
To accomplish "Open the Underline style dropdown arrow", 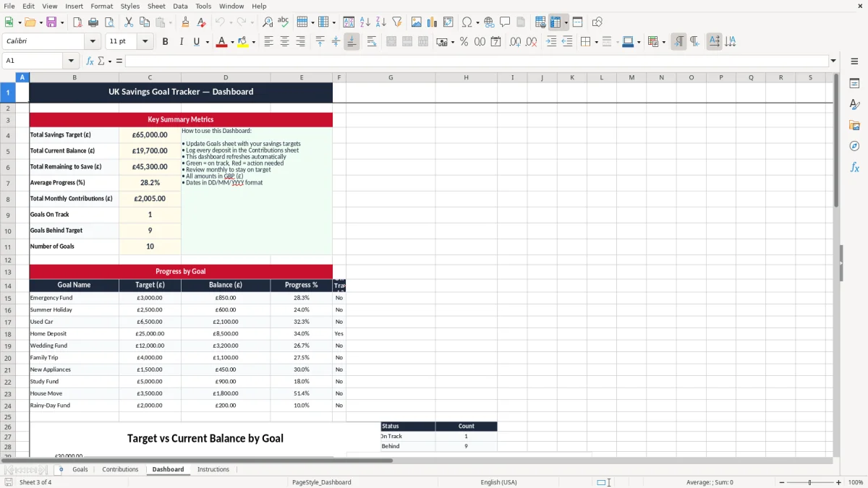I will coord(207,42).
